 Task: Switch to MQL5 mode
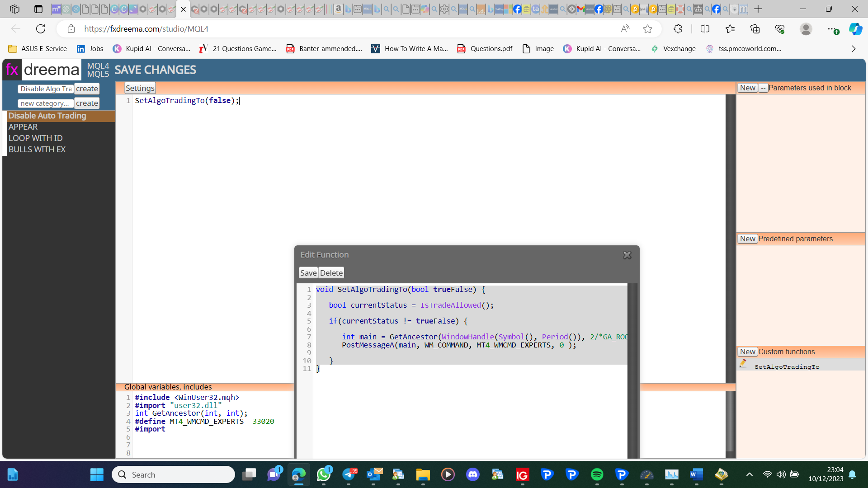click(98, 74)
